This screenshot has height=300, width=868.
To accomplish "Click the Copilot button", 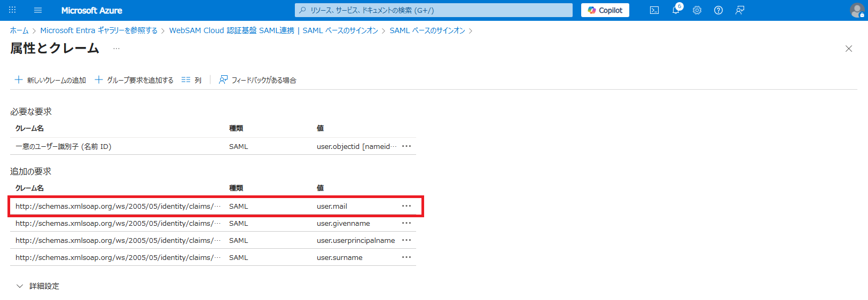I will coord(605,10).
